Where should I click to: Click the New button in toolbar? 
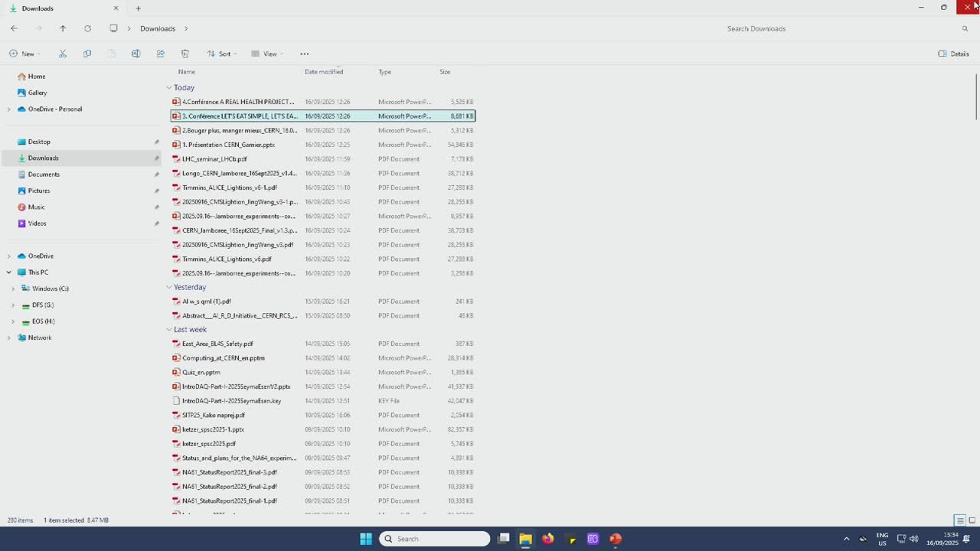click(x=24, y=54)
